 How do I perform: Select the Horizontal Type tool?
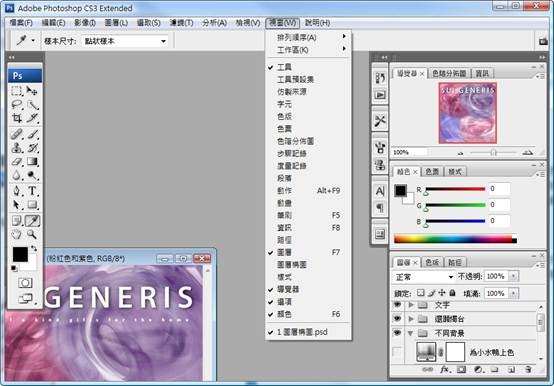32,191
